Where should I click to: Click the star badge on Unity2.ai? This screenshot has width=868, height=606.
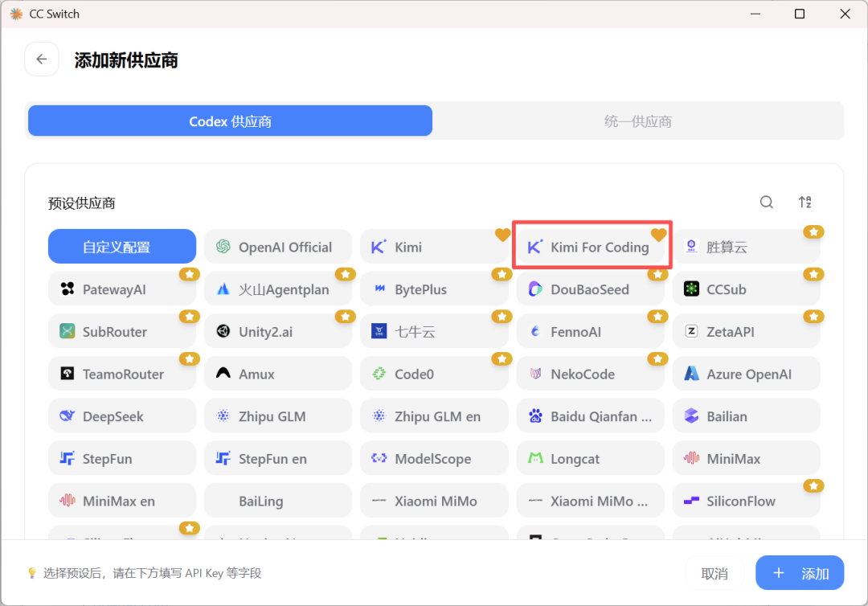346,317
